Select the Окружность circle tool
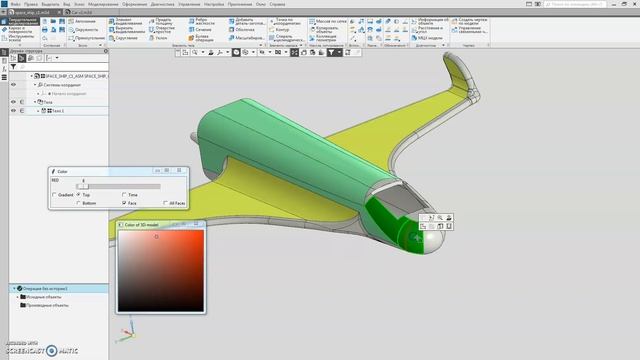The width and height of the screenshot is (640, 360). pos(83,30)
